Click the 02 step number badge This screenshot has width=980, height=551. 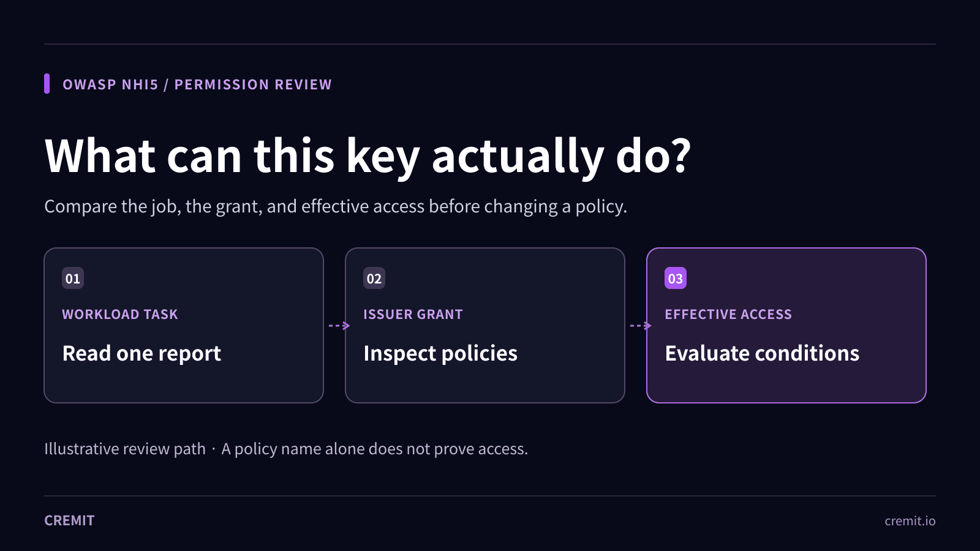374,279
